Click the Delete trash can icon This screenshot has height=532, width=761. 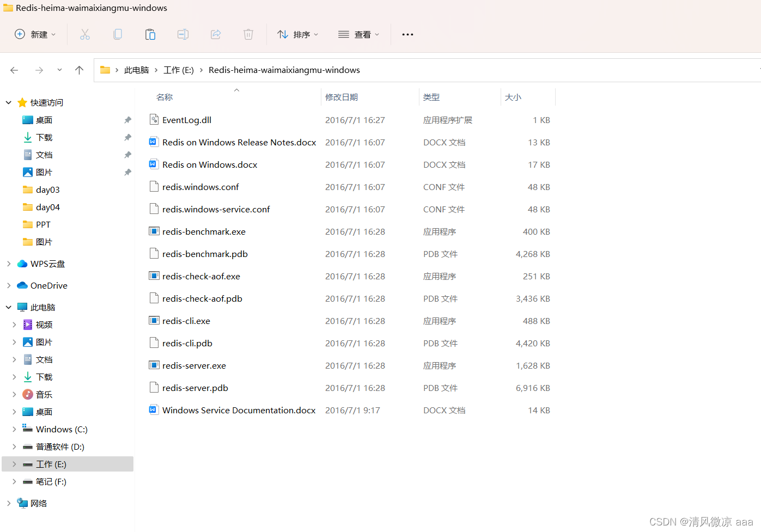pos(248,34)
